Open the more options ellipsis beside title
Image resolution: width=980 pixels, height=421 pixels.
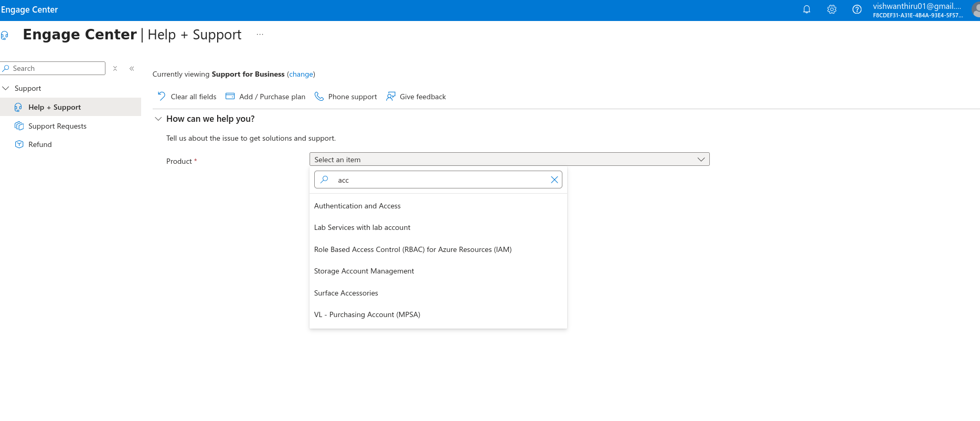(x=260, y=35)
